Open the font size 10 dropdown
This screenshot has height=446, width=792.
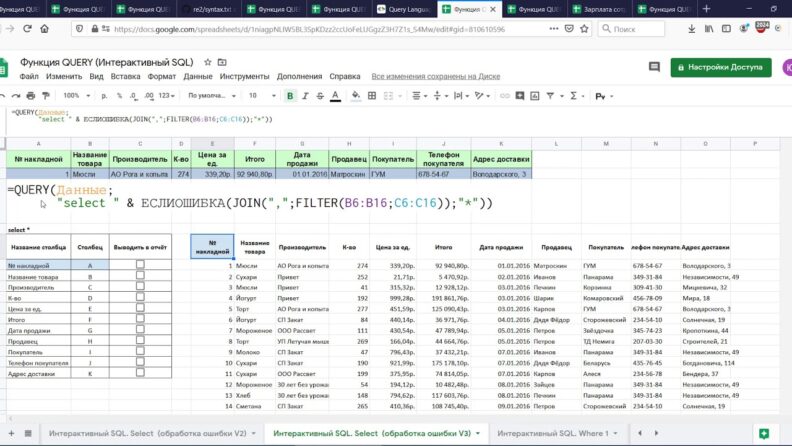click(262, 95)
